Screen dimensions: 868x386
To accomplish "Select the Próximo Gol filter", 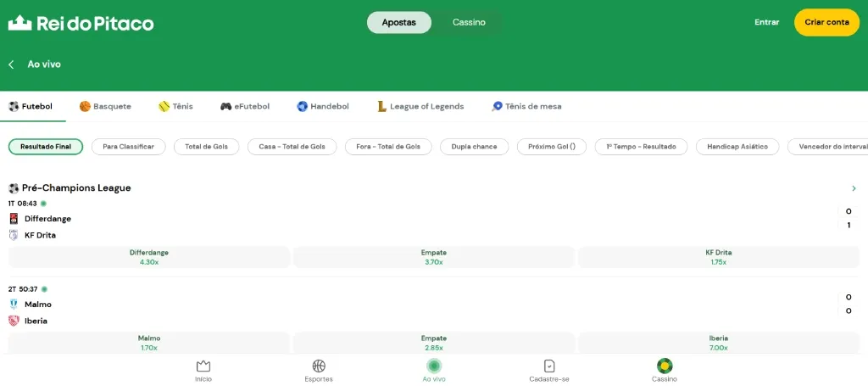I will coord(552,147).
